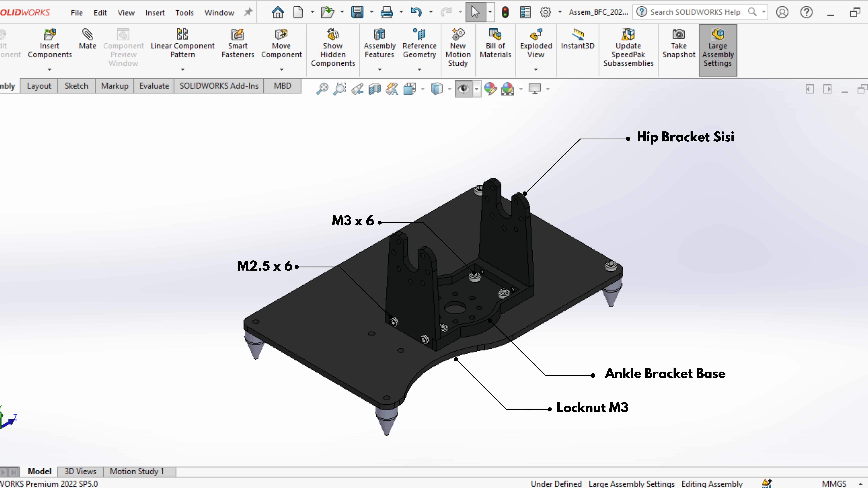Create an Exploded View

coord(536,43)
